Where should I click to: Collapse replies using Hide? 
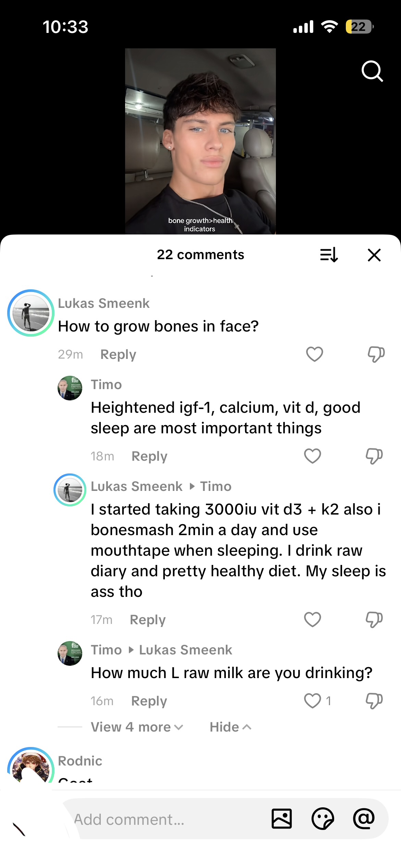(230, 727)
